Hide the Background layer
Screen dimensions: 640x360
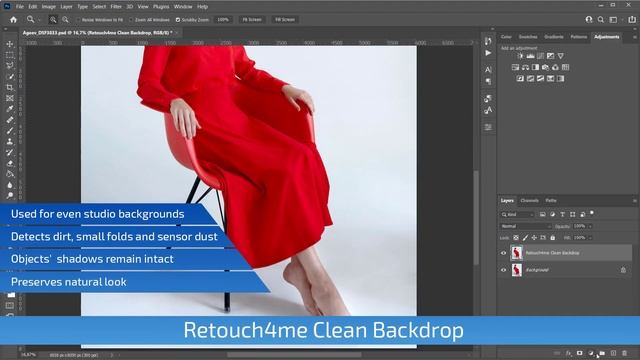(x=503, y=270)
